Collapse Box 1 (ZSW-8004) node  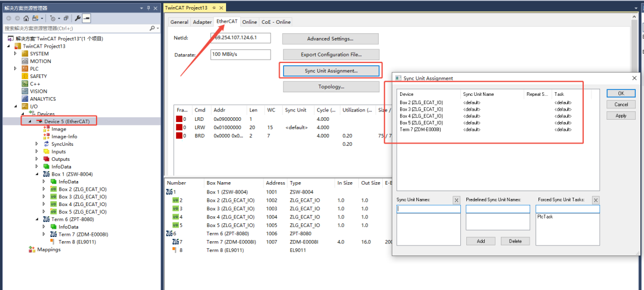(x=37, y=174)
